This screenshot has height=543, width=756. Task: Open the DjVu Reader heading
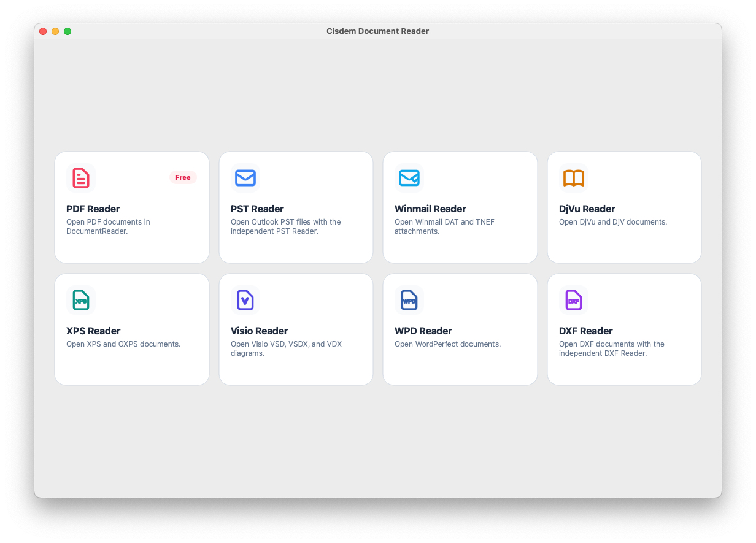(x=587, y=209)
